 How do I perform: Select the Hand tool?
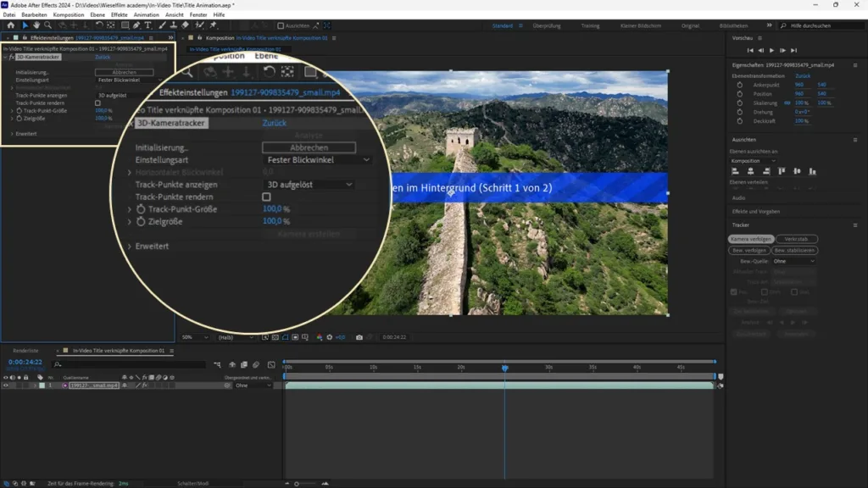point(36,25)
